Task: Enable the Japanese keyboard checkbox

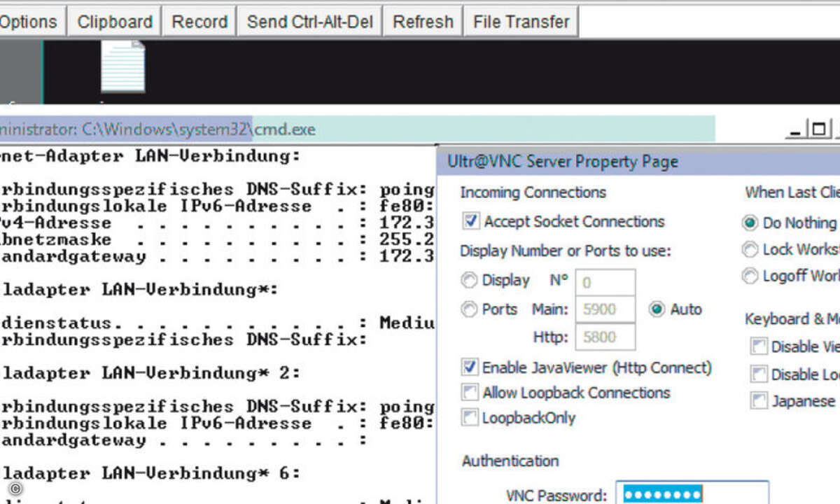Action: pyautogui.click(x=758, y=401)
